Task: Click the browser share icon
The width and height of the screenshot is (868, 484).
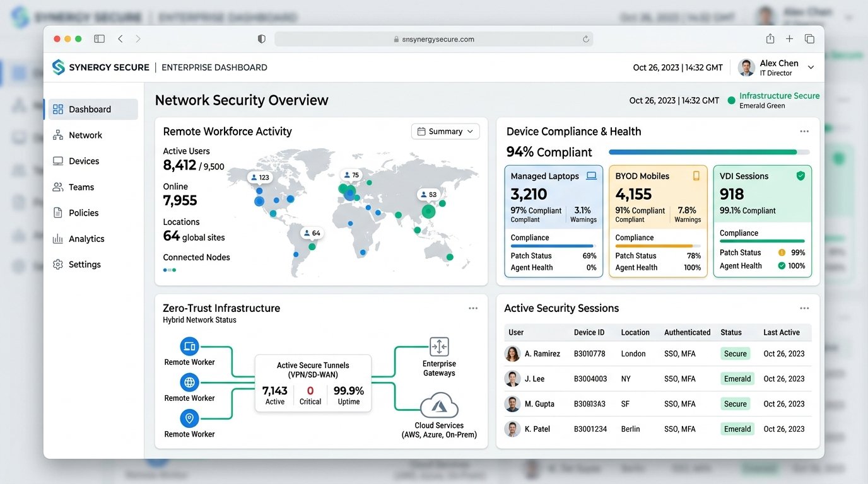Action: 770,38
